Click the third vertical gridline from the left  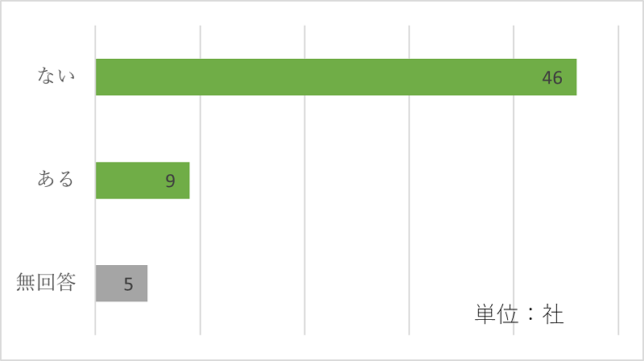(x=305, y=180)
